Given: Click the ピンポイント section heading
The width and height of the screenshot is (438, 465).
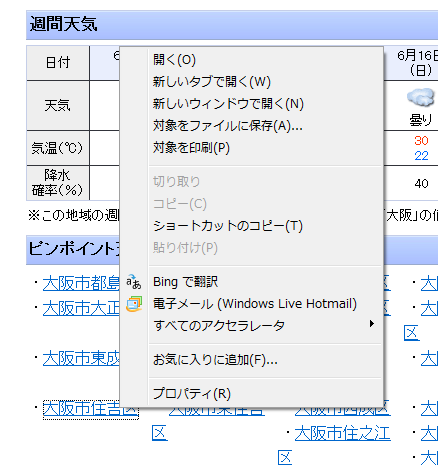Looking at the screenshot, I should pos(74,249).
